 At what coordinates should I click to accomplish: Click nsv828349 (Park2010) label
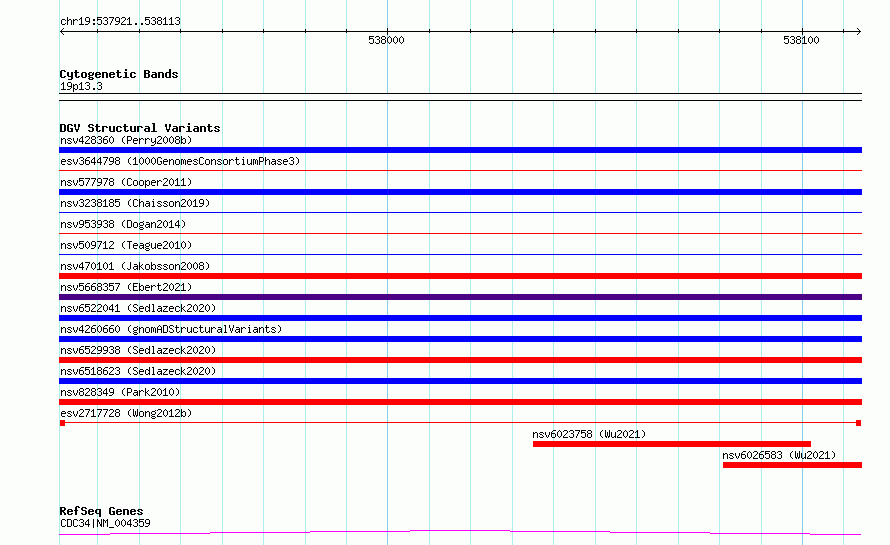click(x=120, y=392)
